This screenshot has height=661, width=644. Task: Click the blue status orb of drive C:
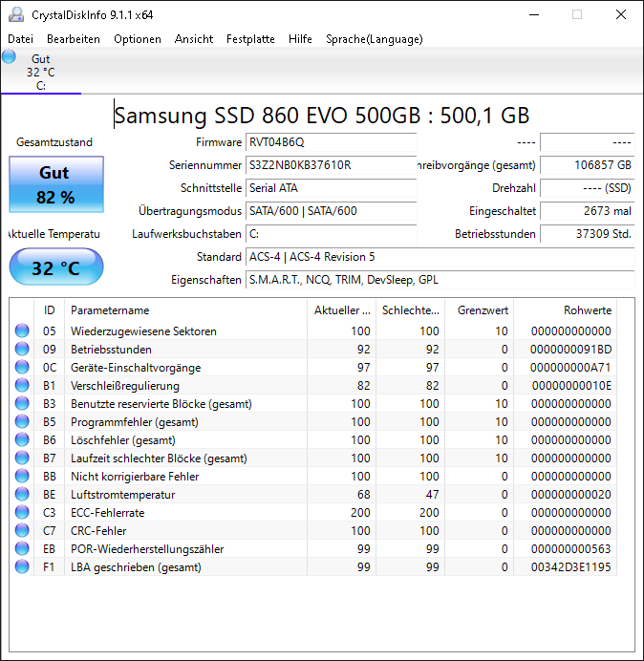[9, 56]
